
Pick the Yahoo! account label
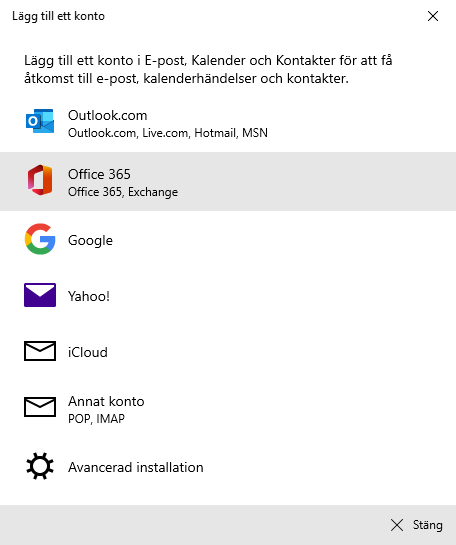pyautogui.click(x=89, y=296)
